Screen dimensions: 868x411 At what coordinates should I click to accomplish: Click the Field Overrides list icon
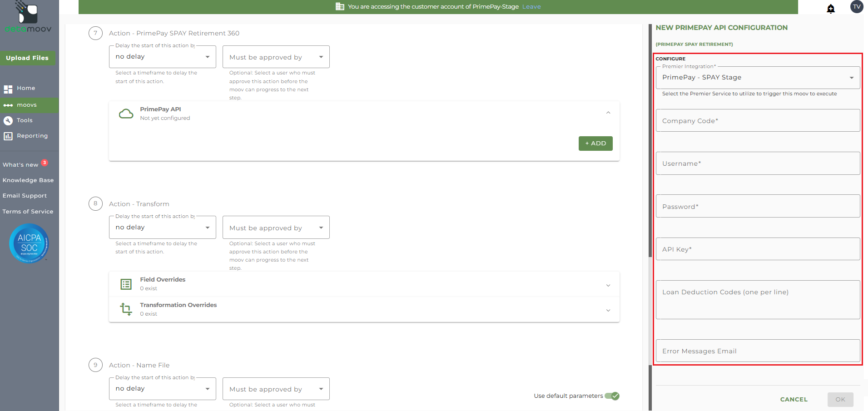126,284
